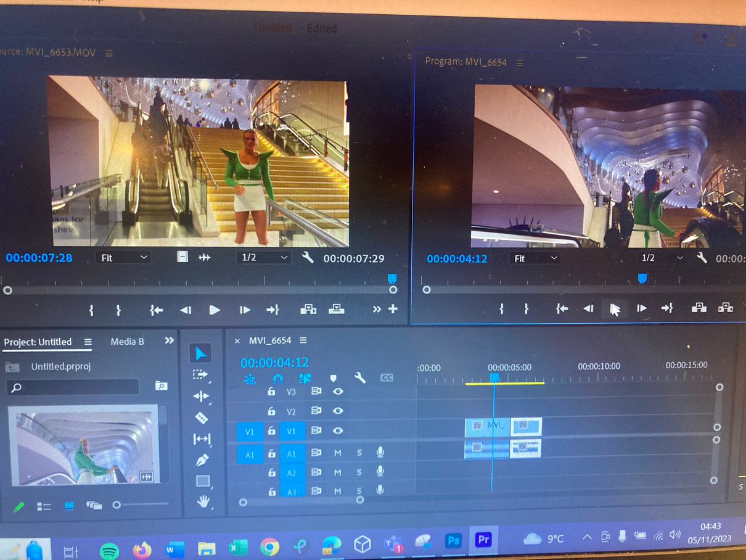Switch to the Media Browser tab

pos(127,342)
